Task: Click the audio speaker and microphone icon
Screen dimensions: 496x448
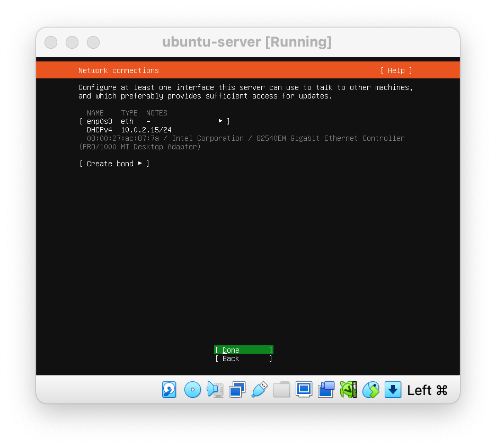Action: click(215, 390)
